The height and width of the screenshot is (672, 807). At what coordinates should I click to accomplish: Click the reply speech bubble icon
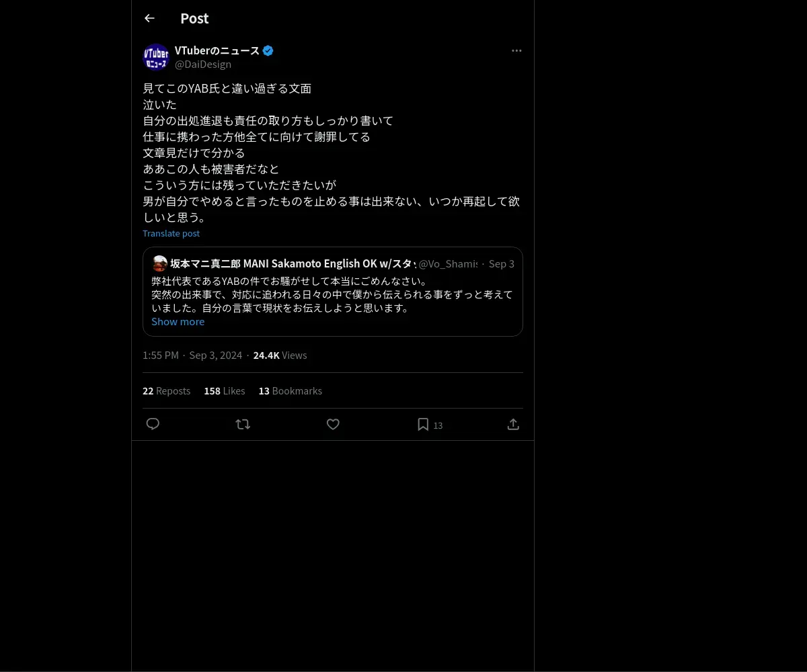tap(153, 424)
